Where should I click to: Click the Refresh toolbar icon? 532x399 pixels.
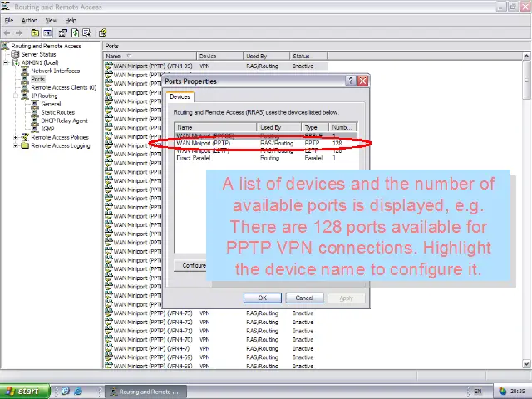pos(75,33)
